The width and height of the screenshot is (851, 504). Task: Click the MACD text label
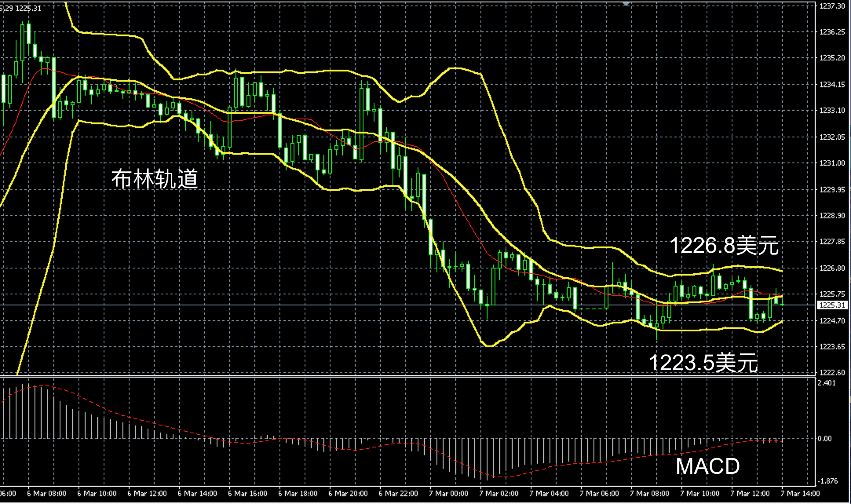[x=707, y=466]
